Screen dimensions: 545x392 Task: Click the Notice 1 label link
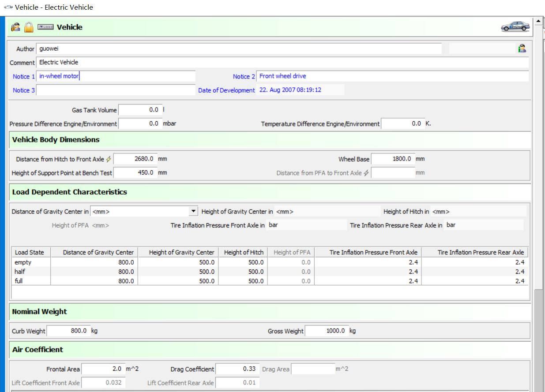click(x=24, y=77)
